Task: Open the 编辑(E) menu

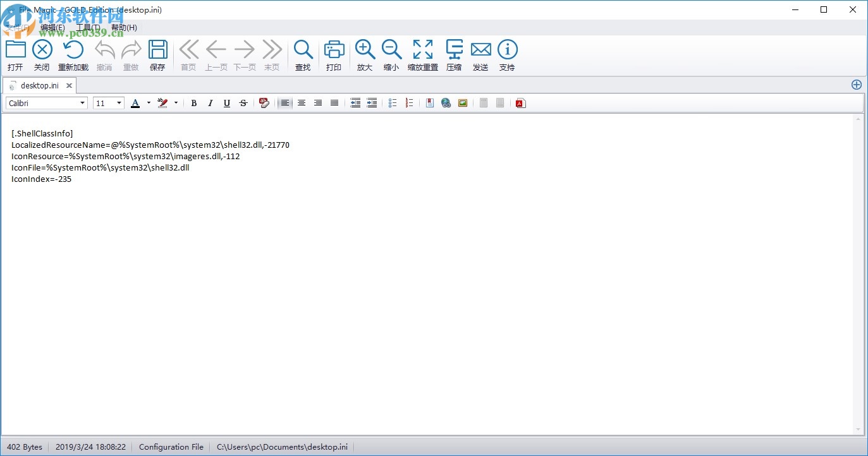Action: pos(52,28)
